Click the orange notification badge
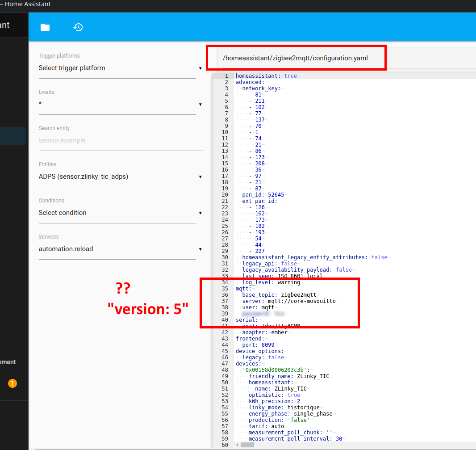 [13, 383]
